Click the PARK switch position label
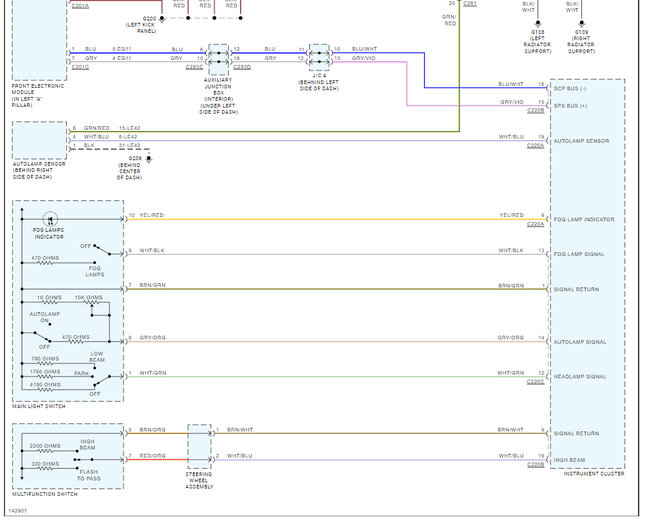This screenshot has width=650, height=520. coord(82,373)
